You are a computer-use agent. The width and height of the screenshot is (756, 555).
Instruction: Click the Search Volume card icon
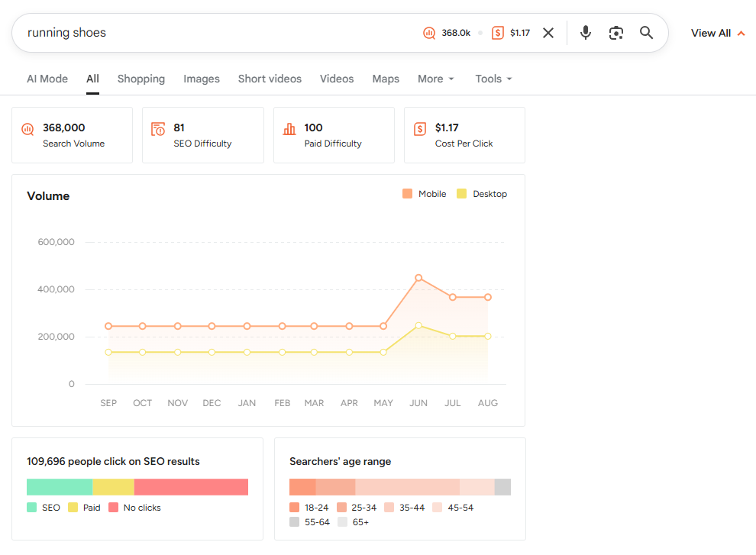click(27, 127)
